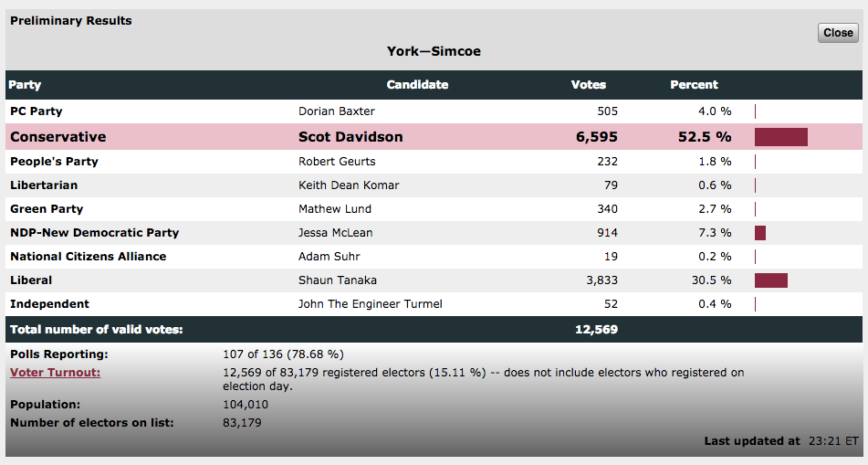Select candidate Dorian Baxter

click(337, 111)
